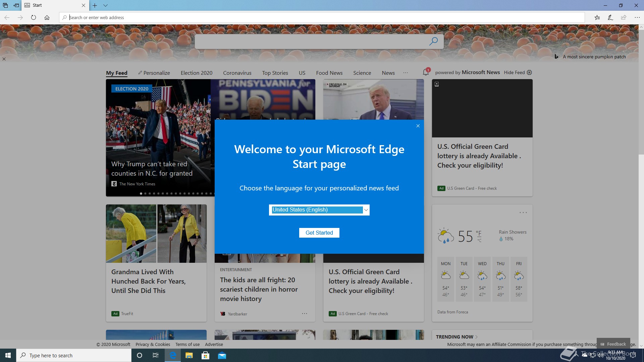644x362 pixels.
Task: Refresh the page
Action: (34, 17)
